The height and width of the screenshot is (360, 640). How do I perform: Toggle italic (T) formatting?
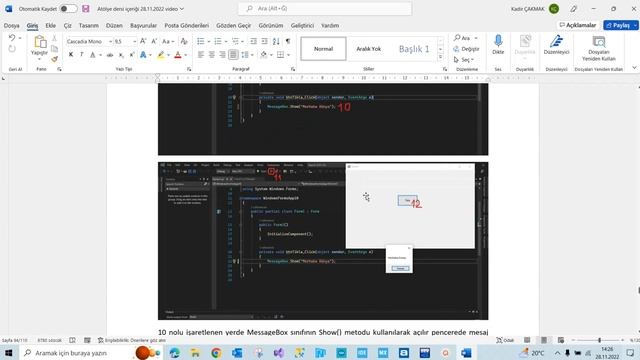(x=82, y=55)
